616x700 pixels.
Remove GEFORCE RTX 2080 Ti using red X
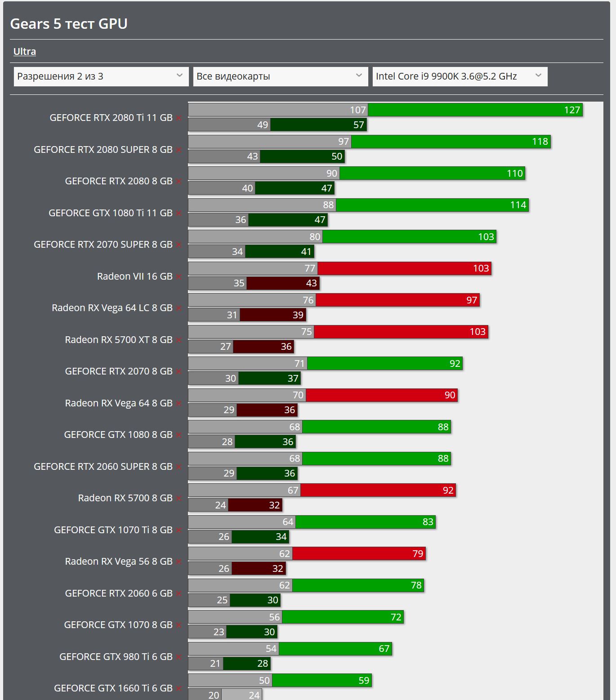pos(179,118)
